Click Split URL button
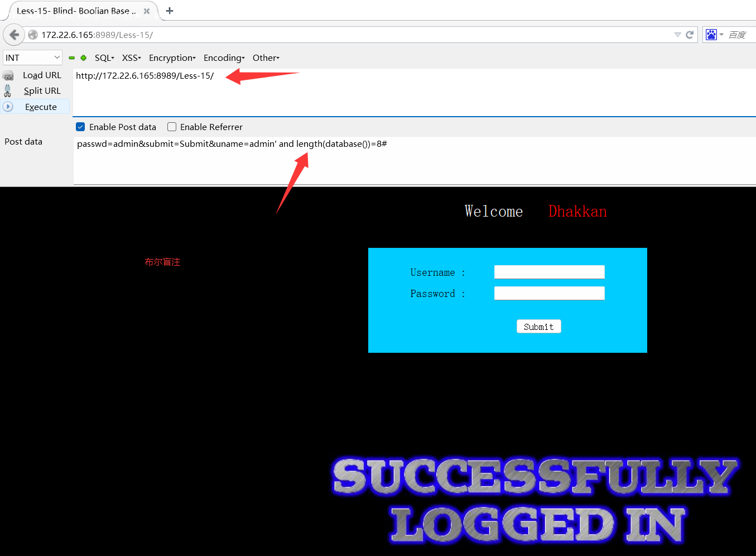Viewport: 756px width, 556px height. 42,90
